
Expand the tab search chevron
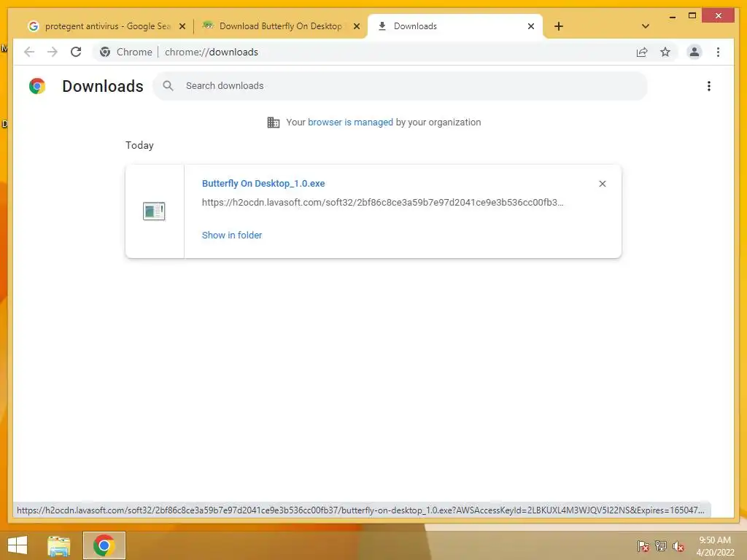[646, 26]
